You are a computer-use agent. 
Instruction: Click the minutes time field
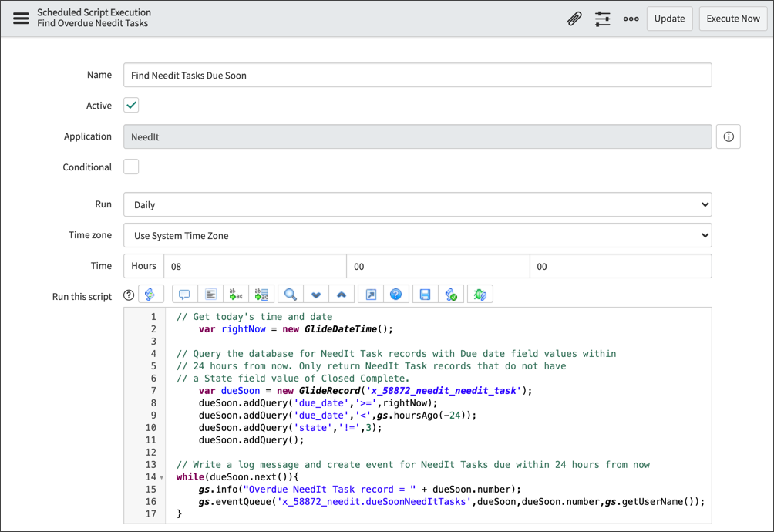click(439, 266)
